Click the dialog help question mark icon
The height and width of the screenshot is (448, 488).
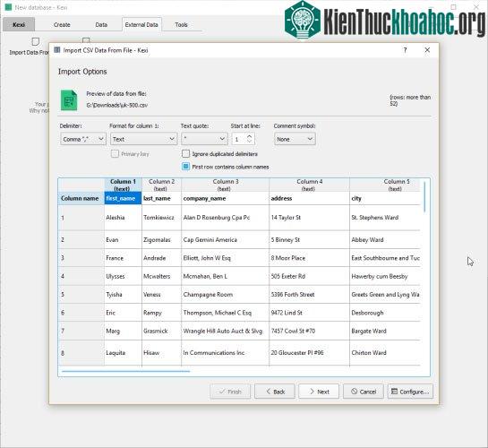pyautogui.click(x=405, y=50)
